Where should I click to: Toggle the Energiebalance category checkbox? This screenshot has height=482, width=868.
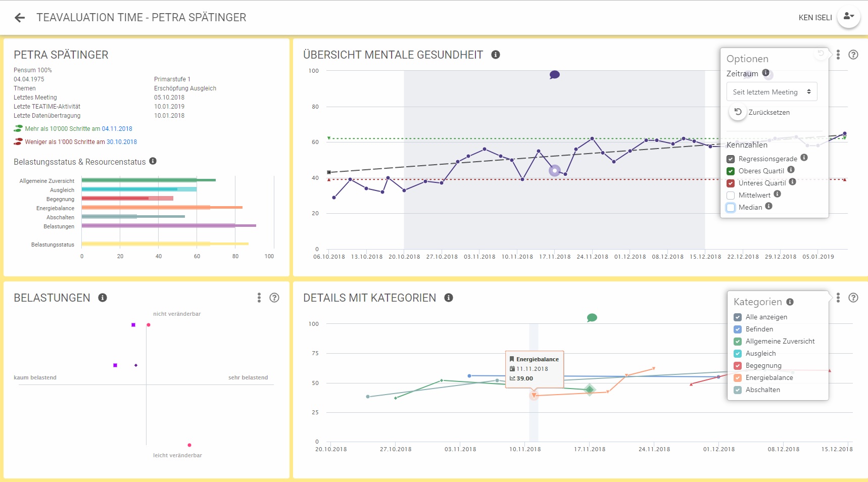click(x=738, y=378)
